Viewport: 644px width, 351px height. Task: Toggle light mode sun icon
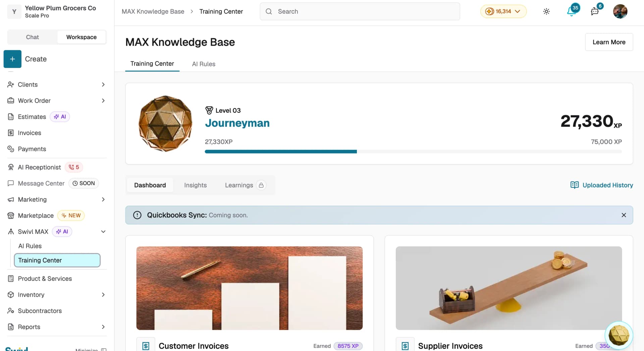[546, 11]
